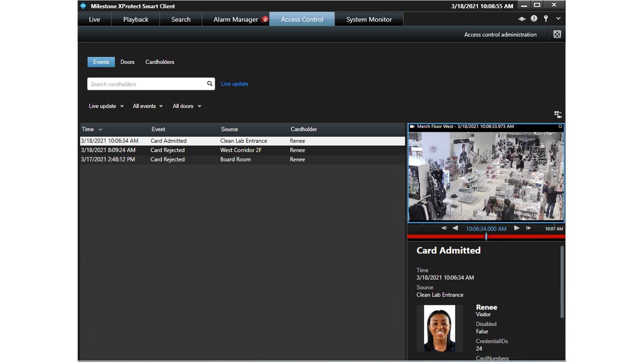Toggle full screen with the expand icon

tap(557, 34)
